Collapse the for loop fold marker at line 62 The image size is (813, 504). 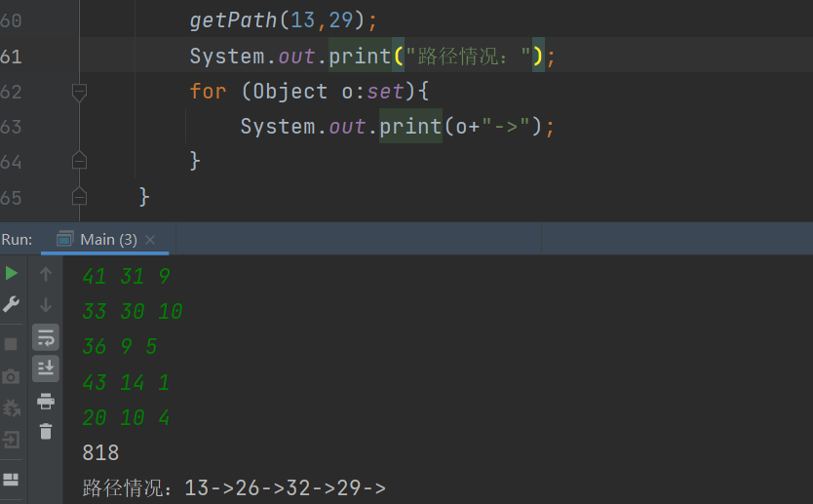click(x=79, y=93)
